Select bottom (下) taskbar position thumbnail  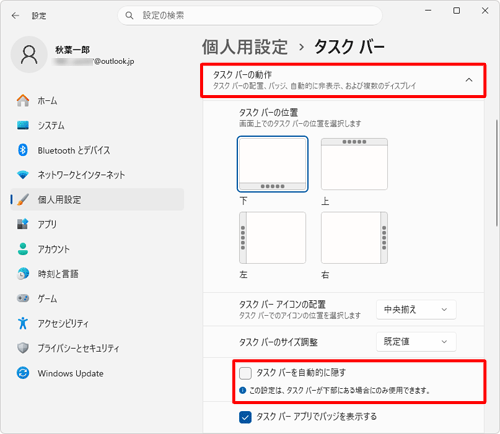(x=272, y=164)
